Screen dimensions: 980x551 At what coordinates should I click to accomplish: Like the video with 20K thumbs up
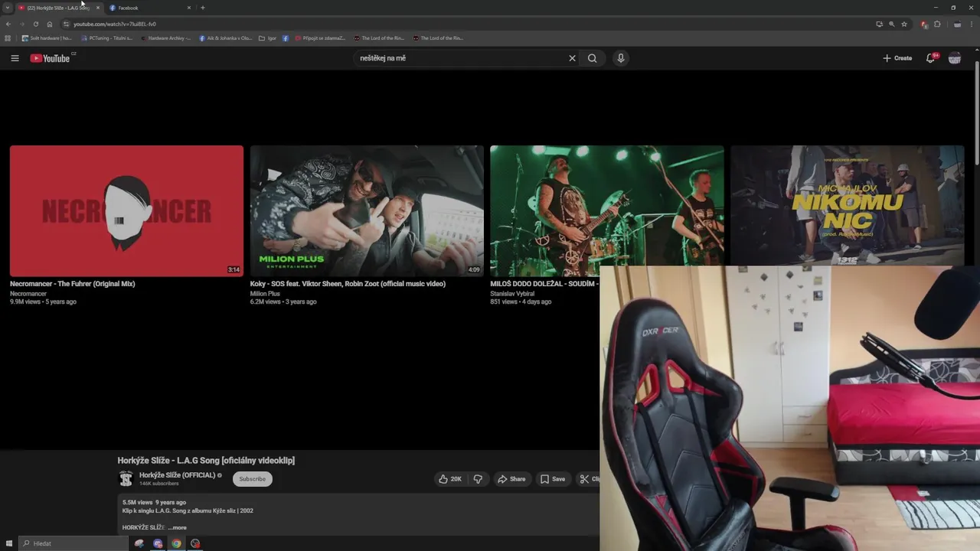[450, 479]
